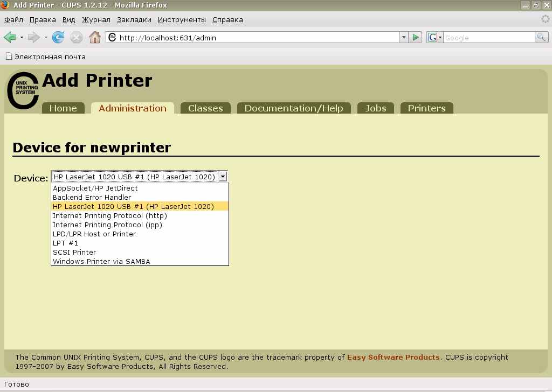Viewport: 552px width, 392px height.
Task: Open the Правка menu
Action: [43, 20]
